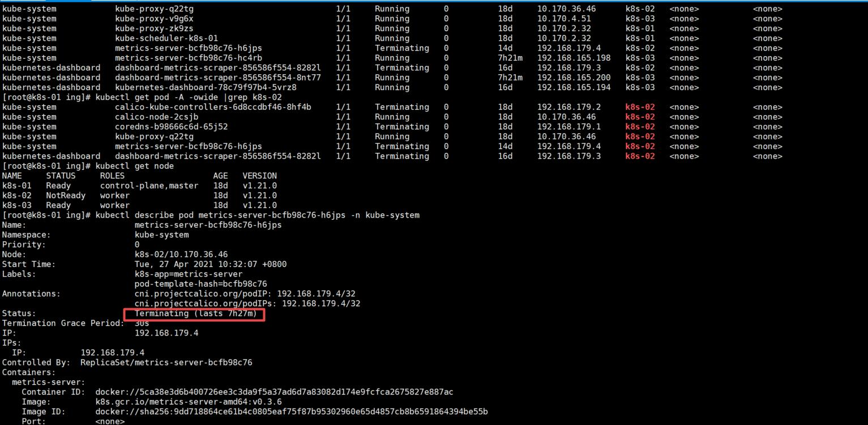Click the kube-scheduler-k8s-01 pod name
Viewport: 868px width, 425px height.
click(166, 38)
